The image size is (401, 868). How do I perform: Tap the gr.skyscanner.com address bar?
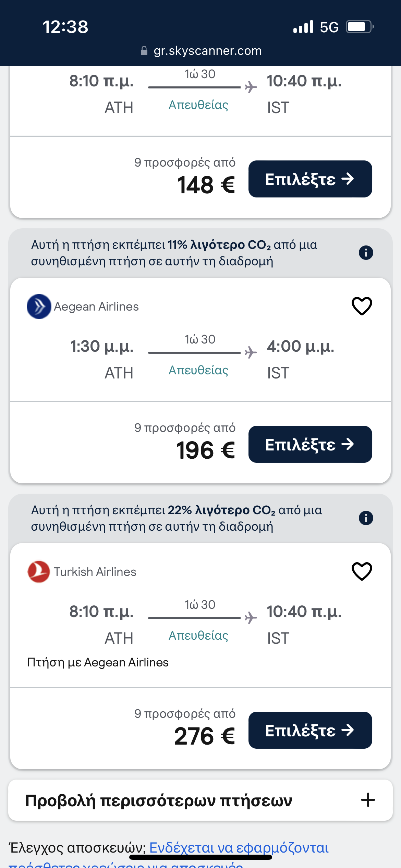pyautogui.click(x=207, y=51)
